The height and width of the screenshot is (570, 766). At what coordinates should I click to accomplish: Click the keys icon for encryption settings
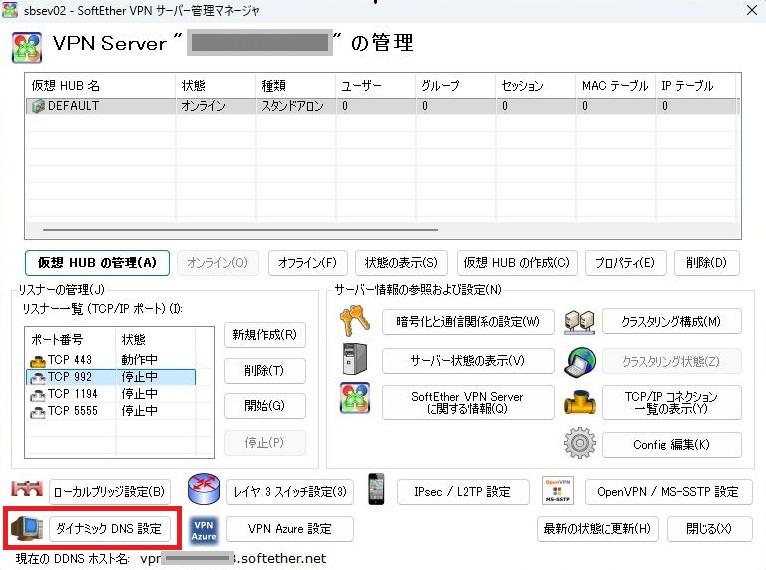[x=354, y=320]
